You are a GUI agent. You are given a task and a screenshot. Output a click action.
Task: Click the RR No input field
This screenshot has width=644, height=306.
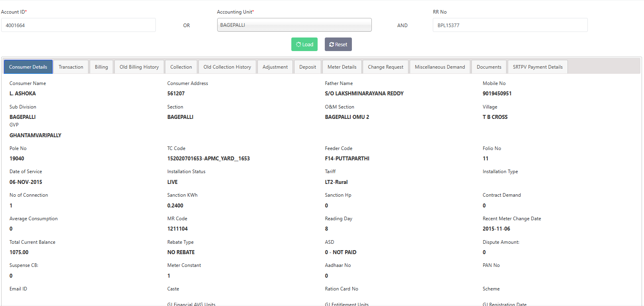tap(510, 25)
